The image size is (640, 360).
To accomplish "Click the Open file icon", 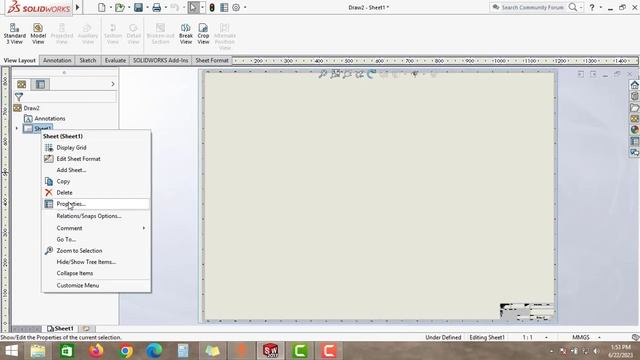I will (x=120, y=7).
